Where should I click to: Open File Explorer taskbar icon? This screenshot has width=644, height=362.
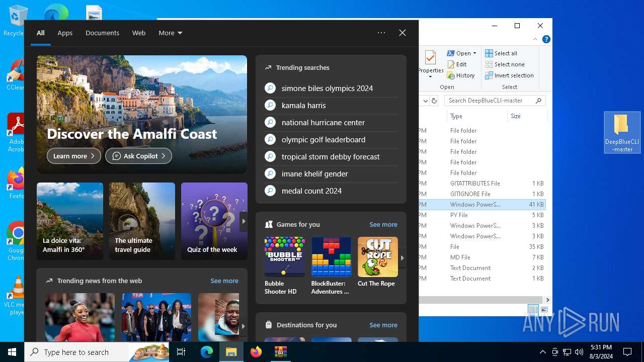(231, 352)
